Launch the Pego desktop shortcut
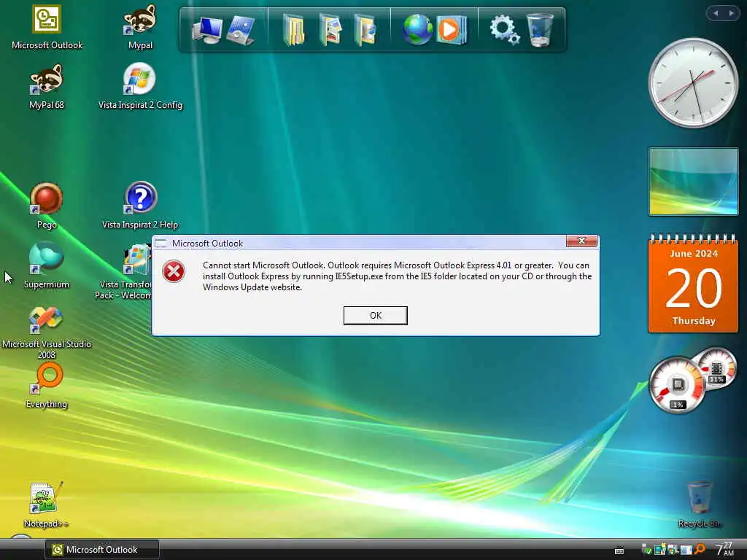The height and width of the screenshot is (560, 747). (46, 206)
